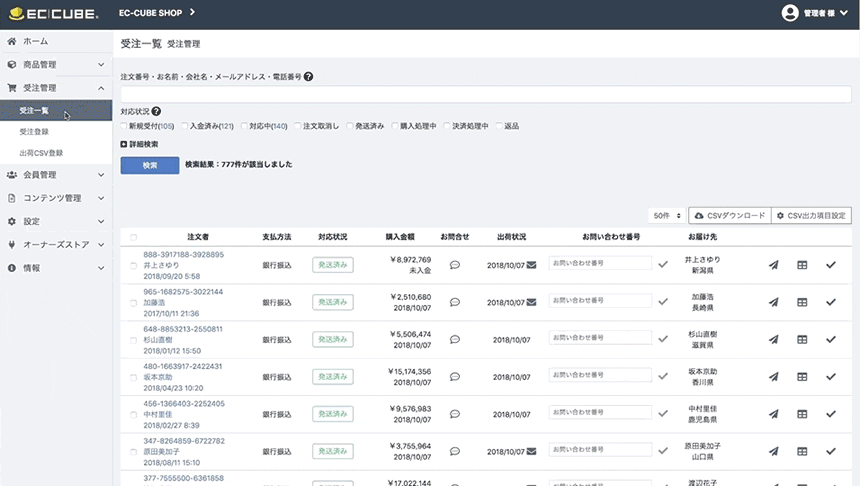860x486 pixels.
Task: Check the 購入処理中 status filter
Action: (395, 126)
